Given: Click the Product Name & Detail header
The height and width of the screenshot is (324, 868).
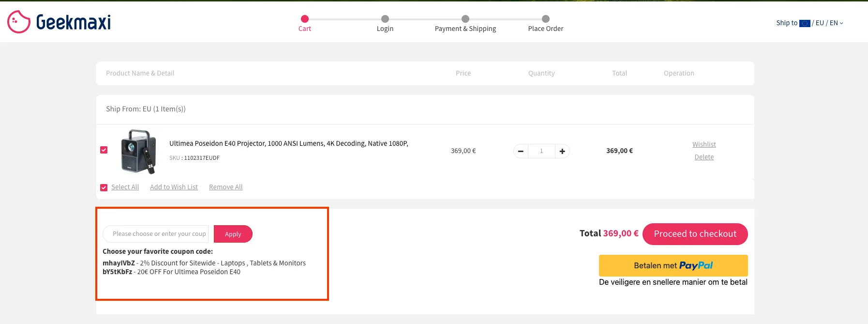Looking at the screenshot, I should coord(140,73).
